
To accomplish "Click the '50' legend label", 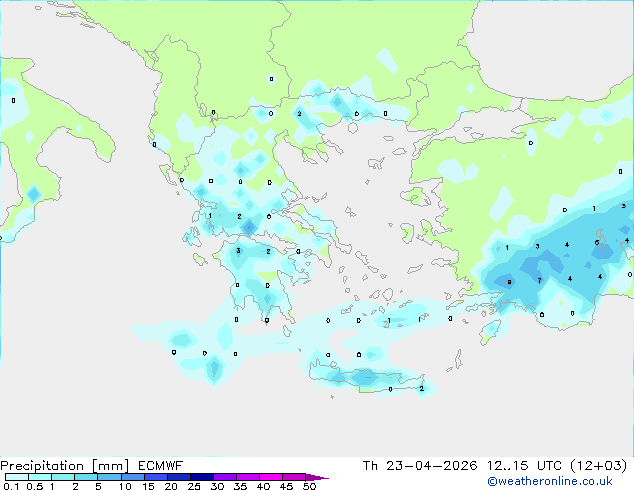I will click(x=309, y=486).
